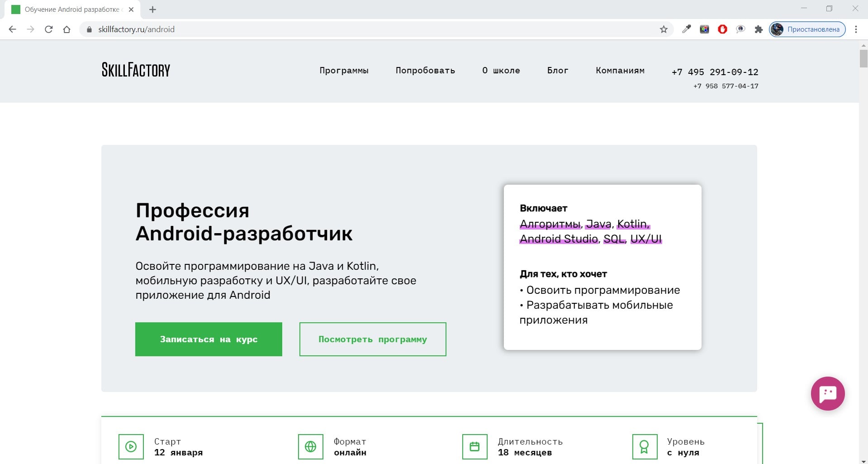868x464 pixels.
Task: Click the address bar URL
Action: 136,29
